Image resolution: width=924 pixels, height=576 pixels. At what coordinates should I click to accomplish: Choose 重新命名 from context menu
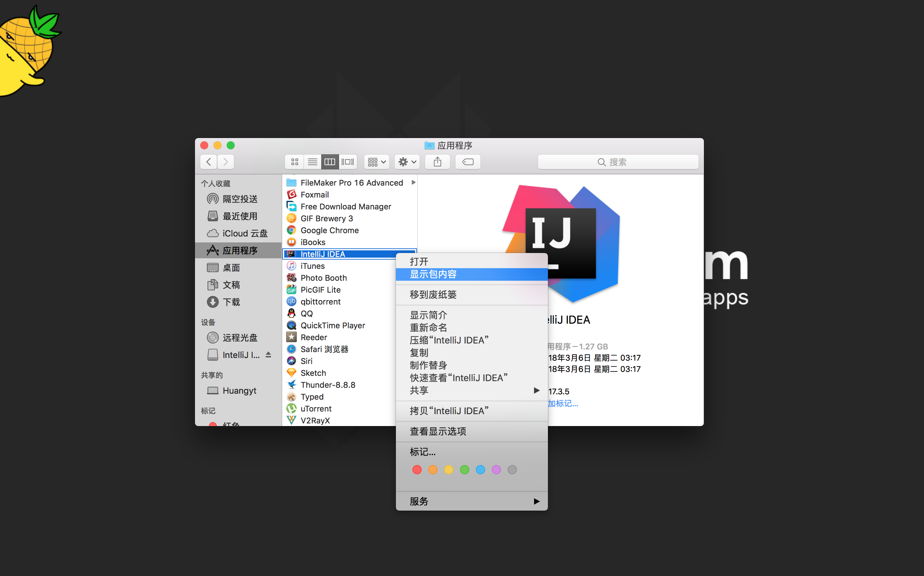(x=472, y=328)
